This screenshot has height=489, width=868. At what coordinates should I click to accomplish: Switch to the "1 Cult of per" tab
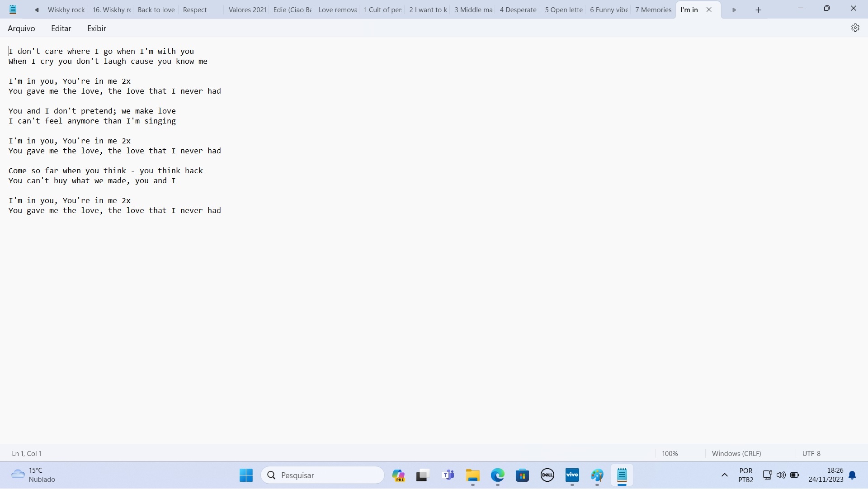tap(382, 10)
